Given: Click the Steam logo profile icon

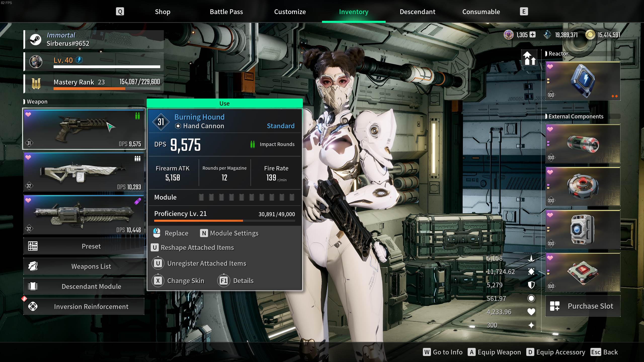Looking at the screenshot, I should [35, 39].
